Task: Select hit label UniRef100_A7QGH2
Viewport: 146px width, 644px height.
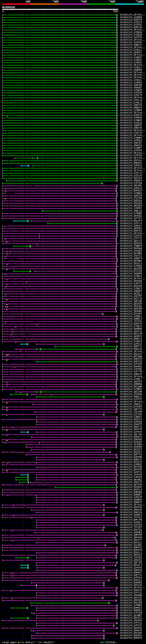Action: pos(131,63)
